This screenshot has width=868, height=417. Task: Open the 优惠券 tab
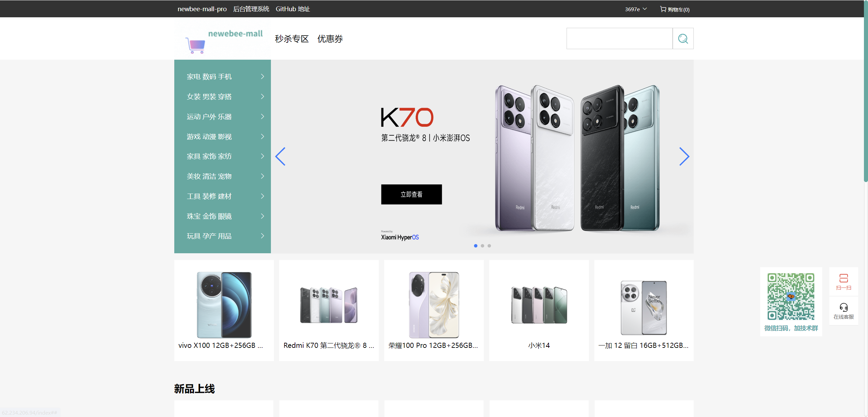(330, 39)
